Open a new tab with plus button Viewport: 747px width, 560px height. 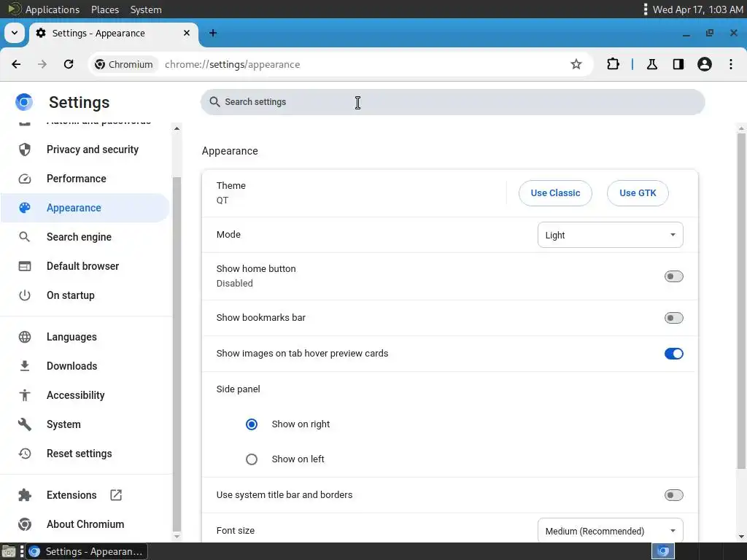point(213,33)
